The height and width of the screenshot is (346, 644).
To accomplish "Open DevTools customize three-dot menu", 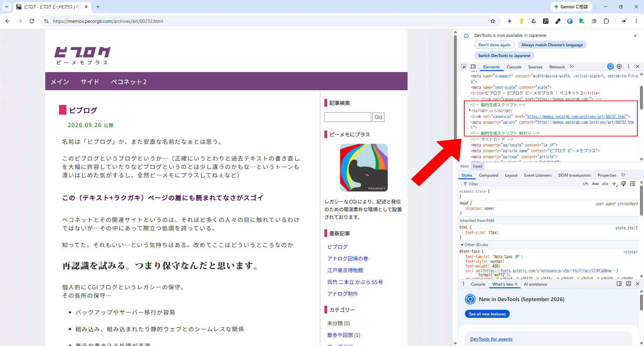I will pyautogui.click(x=629, y=66).
